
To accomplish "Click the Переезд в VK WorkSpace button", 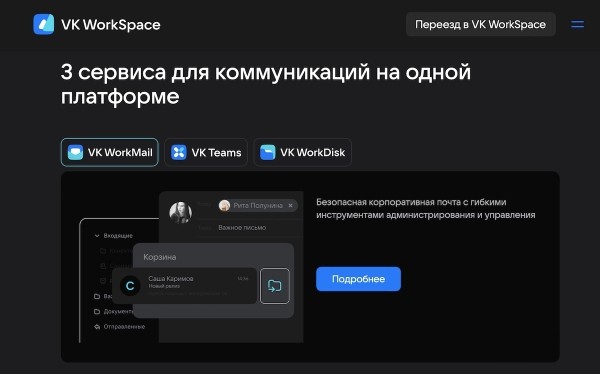I will [481, 24].
